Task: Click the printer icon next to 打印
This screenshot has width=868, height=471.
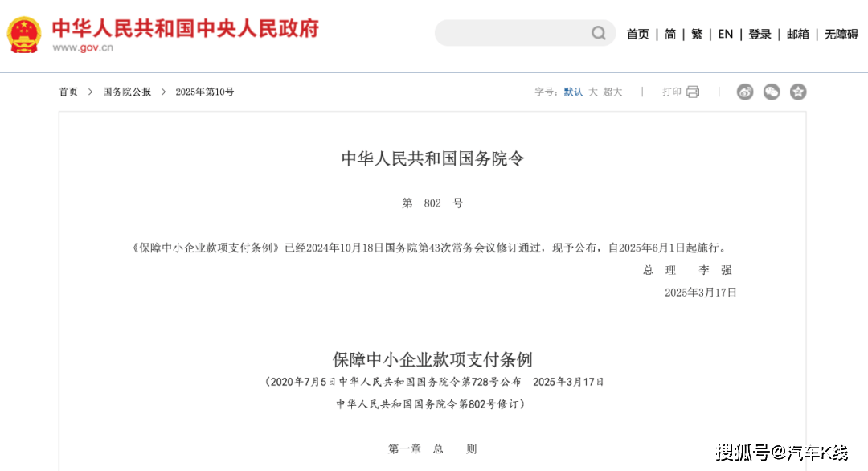Action: click(692, 92)
